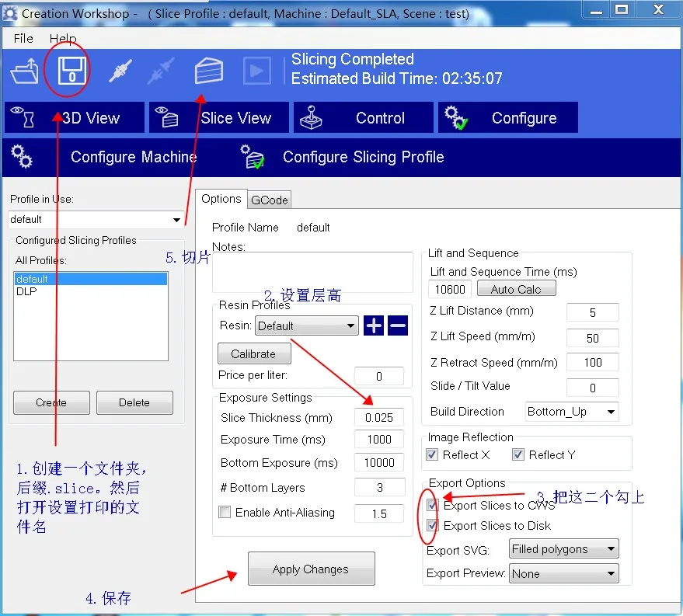683x616 pixels.
Task: Click the Apply Changes button
Action: [x=312, y=569]
